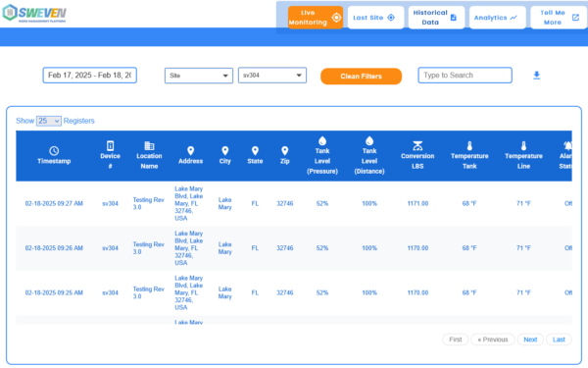The image size is (588, 368).
Task: Click the Analytics trend line icon
Action: coord(514,18)
